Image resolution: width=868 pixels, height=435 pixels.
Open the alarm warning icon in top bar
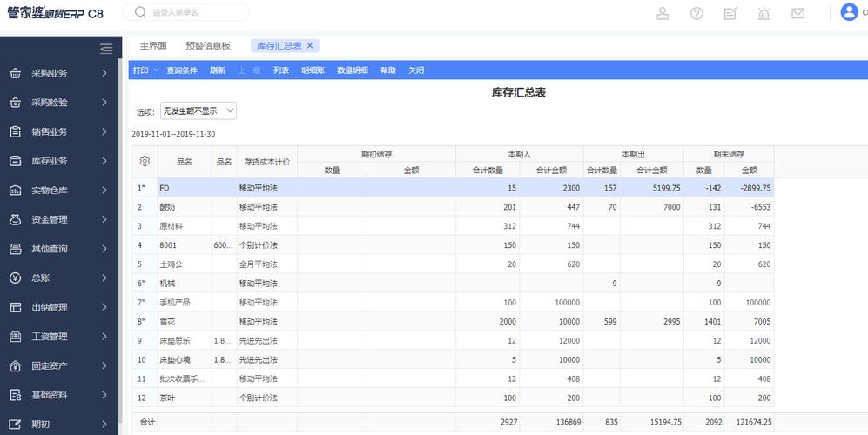coord(764,13)
